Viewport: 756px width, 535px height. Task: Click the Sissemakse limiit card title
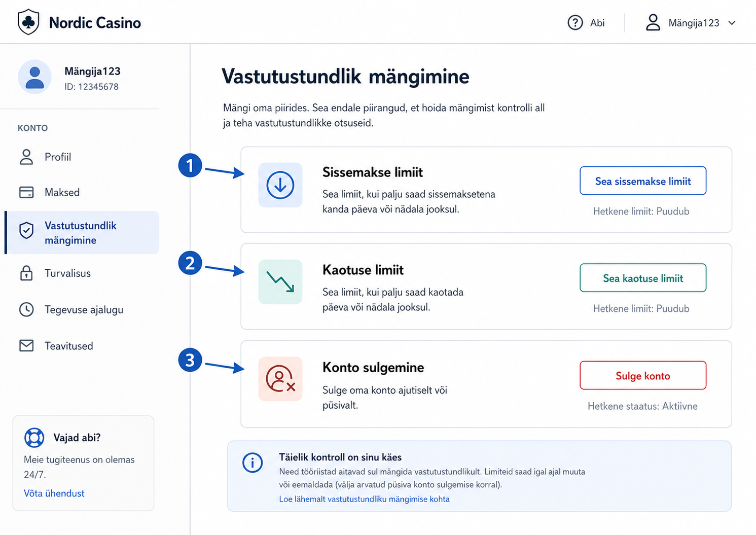coord(373,172)
